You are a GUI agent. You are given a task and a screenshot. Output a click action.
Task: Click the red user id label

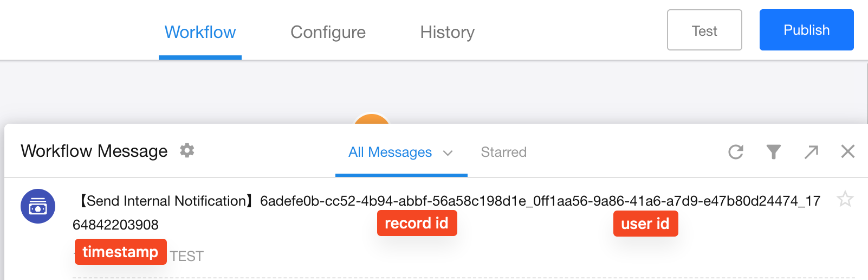pos(645,224)
